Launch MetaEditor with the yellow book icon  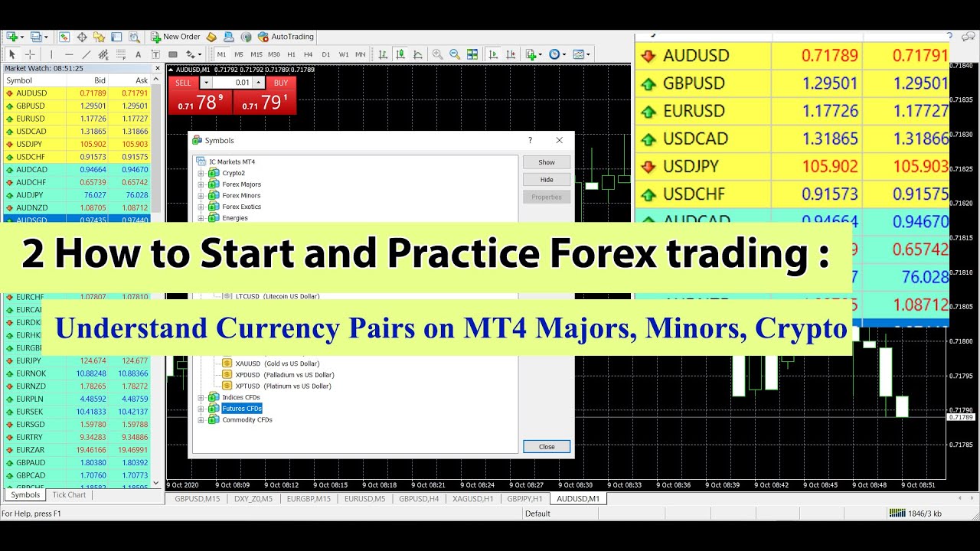[211, 37]
